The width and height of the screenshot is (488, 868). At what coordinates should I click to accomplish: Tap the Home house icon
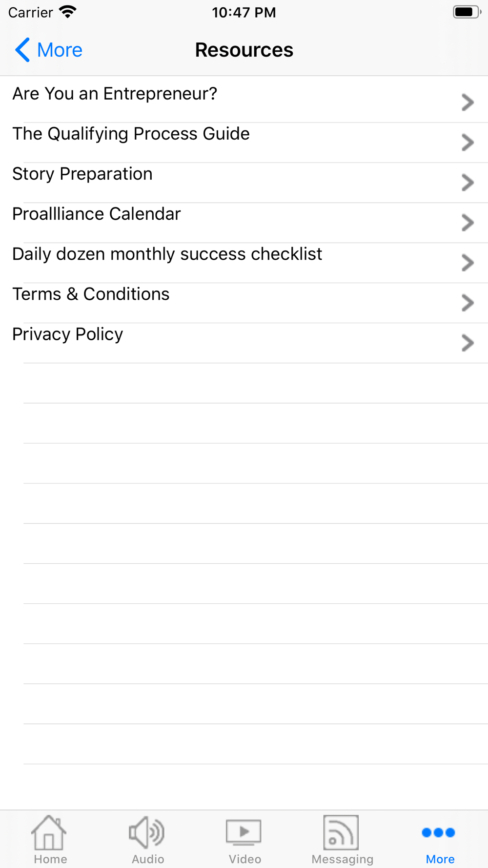tap(49, 832)
